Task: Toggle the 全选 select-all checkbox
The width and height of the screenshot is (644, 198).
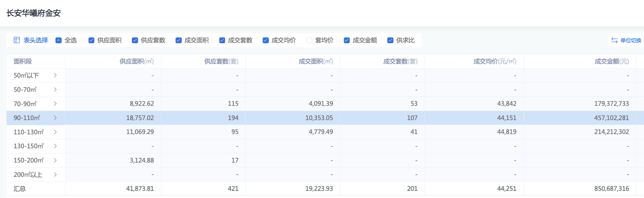Action: coord(58,40)
